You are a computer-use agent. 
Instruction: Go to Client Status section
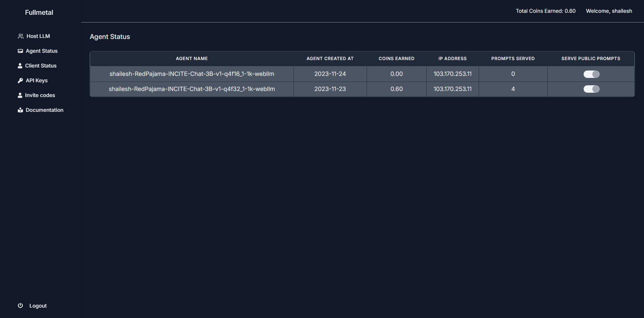point(41,66)
